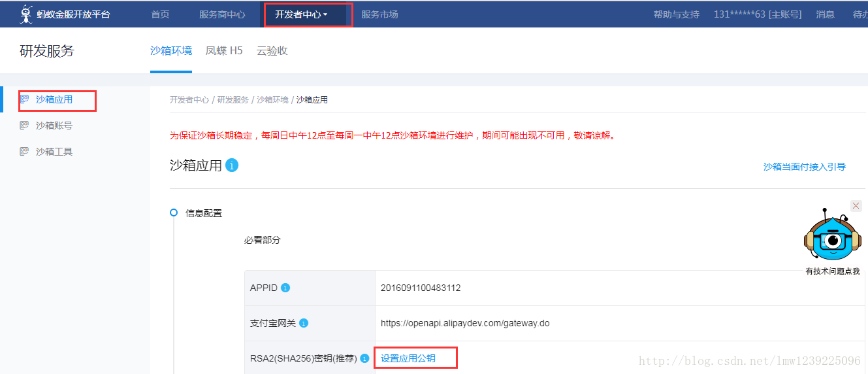The width and height of the screenshot is (868, 374).
Task: Click the red sandbox maintenance notice text
Action: [x=393, y=136]
